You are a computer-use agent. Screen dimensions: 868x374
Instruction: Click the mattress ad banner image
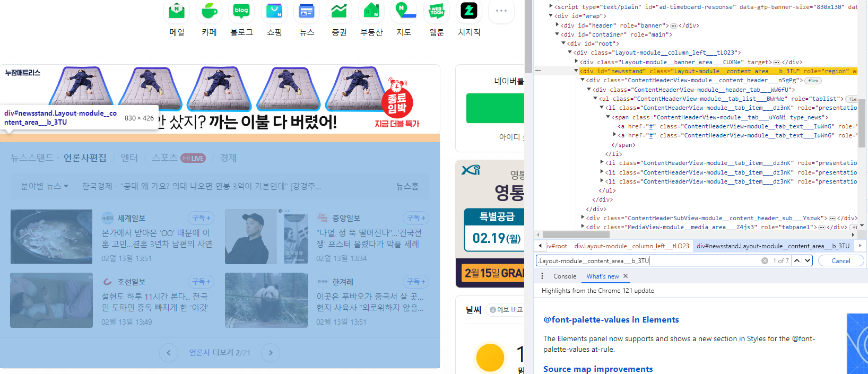click(220, 99)
